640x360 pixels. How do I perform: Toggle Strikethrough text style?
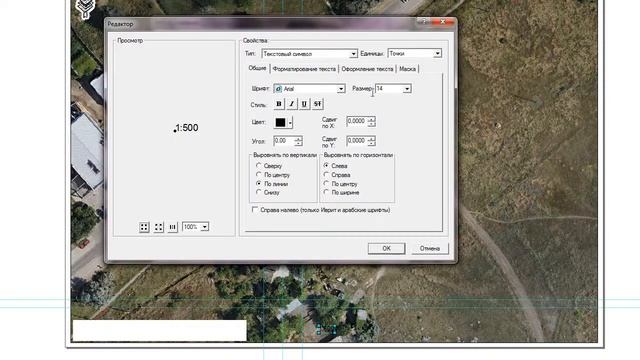tap(318, 104)
